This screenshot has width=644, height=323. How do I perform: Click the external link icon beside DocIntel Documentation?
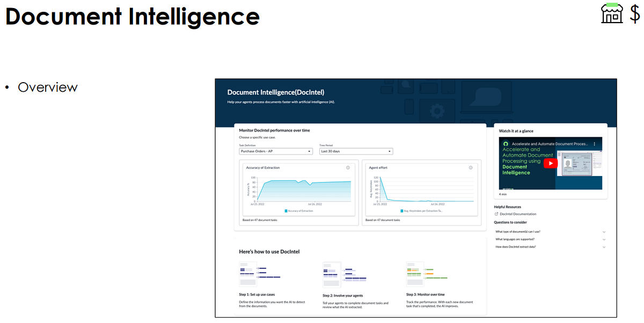point(496,214)
